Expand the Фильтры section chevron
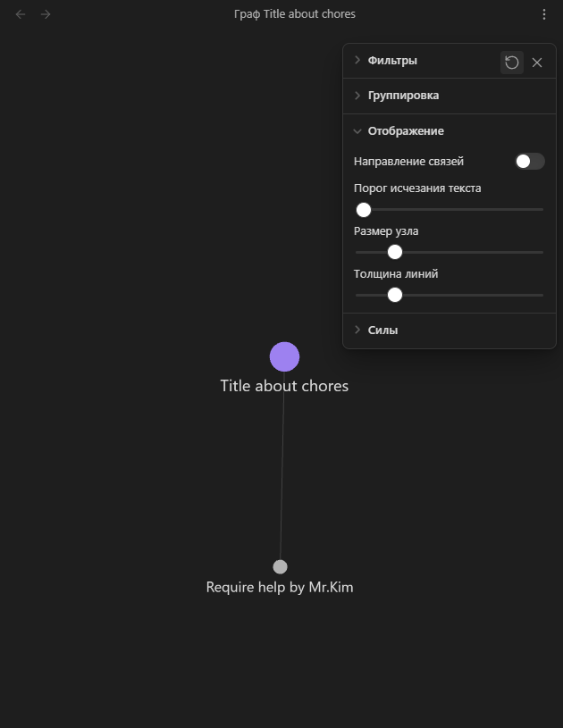563x728 pixels. click(357, 60)
